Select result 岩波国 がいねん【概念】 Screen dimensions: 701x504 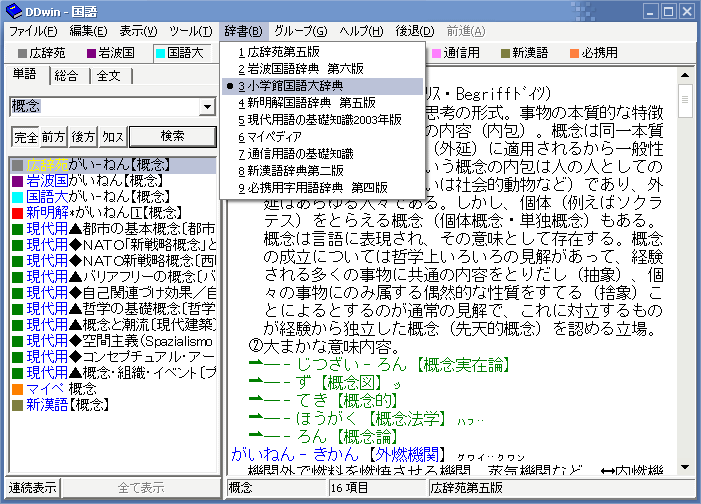tap(113, 181)
